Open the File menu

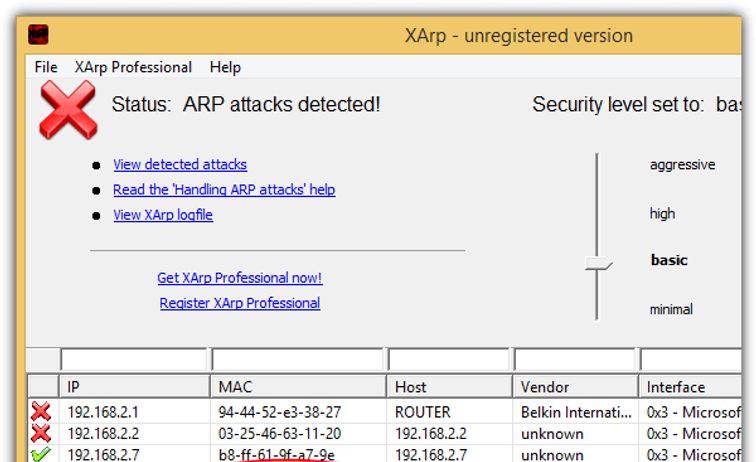(x=46, y=67)
